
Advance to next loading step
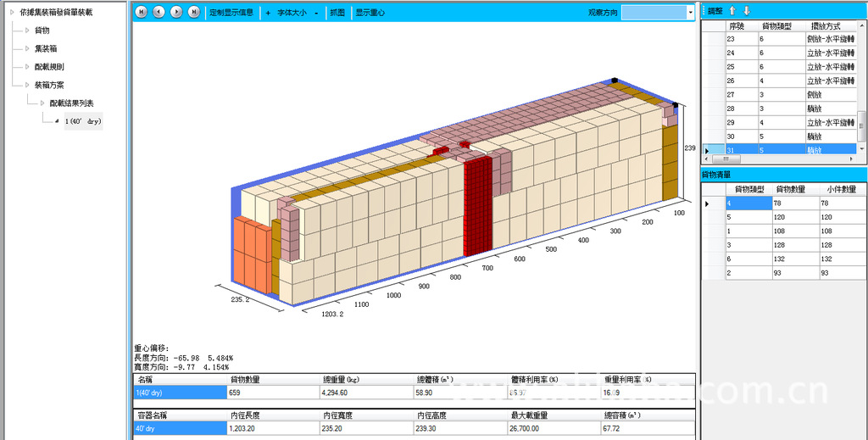(x=176, y=12)
